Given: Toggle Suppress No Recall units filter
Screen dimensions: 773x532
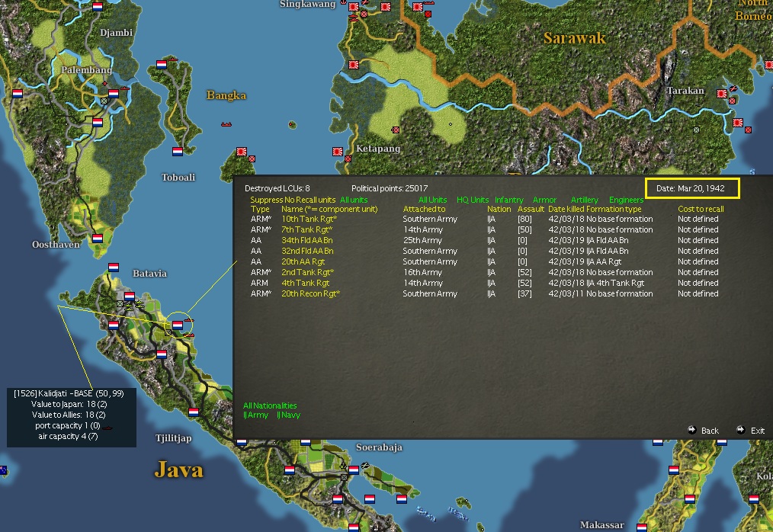Looking at the screenshot, I should 293,200.
